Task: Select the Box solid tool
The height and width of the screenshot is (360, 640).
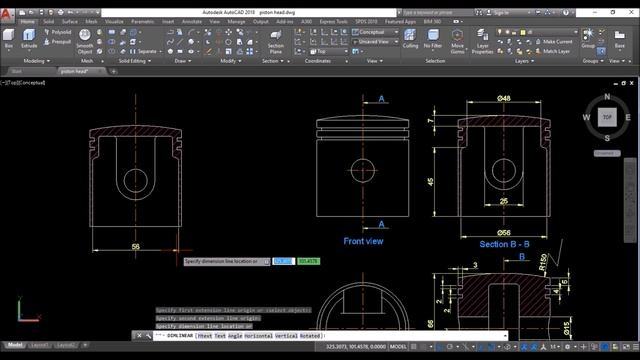Action: point(9,39)
